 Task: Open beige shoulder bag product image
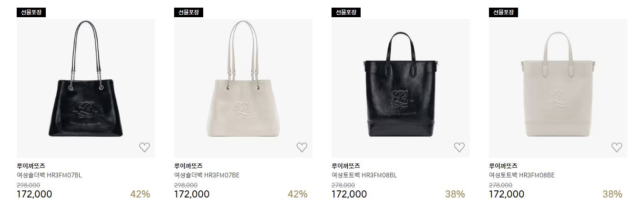(x=243, y=88)
